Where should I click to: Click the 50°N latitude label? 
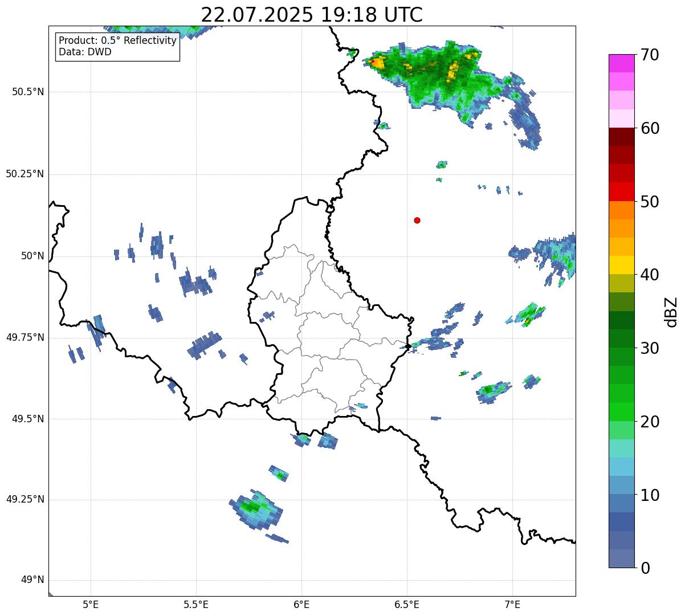point(32,256)
